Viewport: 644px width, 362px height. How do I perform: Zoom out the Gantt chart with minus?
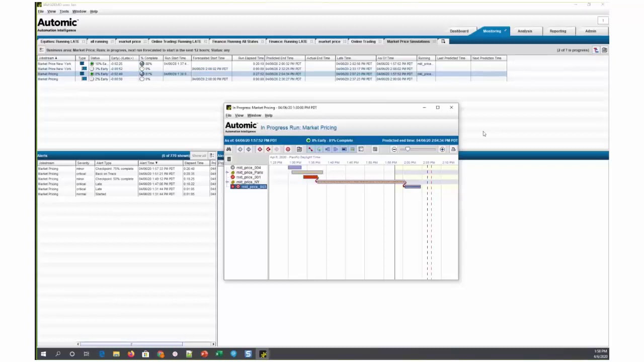(394, 149)
